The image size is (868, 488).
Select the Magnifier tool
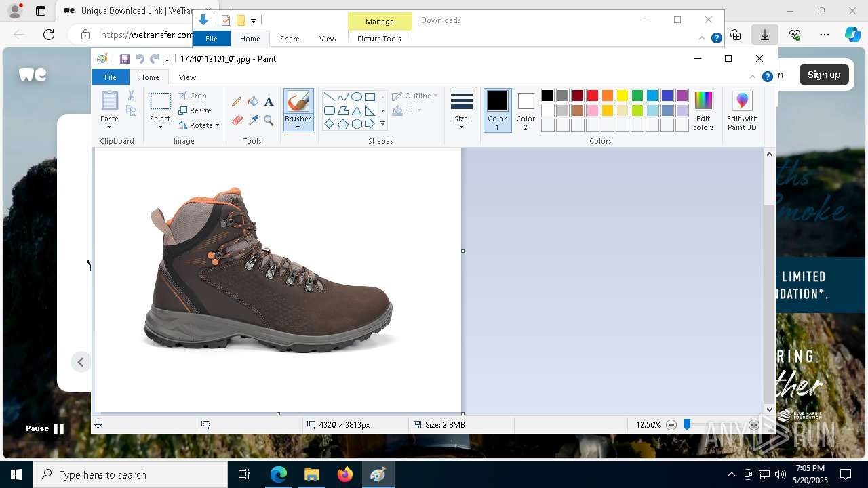pos(269,121)
